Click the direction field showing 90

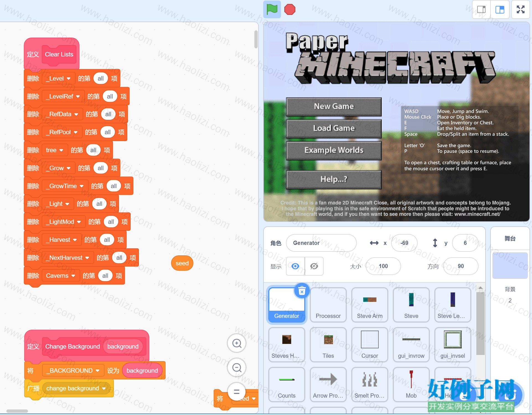461,266
